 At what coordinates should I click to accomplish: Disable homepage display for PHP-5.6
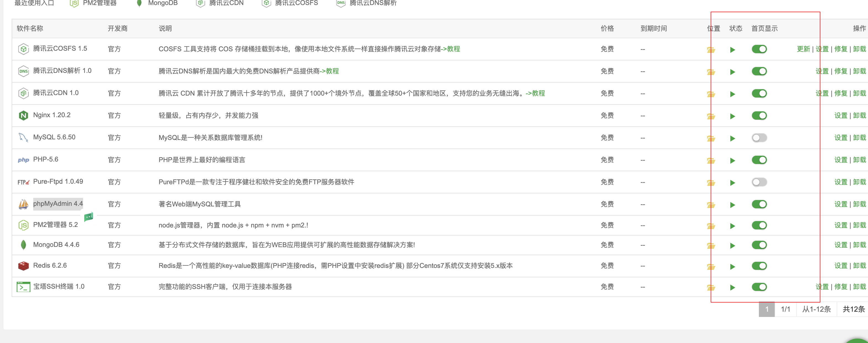(x=759, y=160)
